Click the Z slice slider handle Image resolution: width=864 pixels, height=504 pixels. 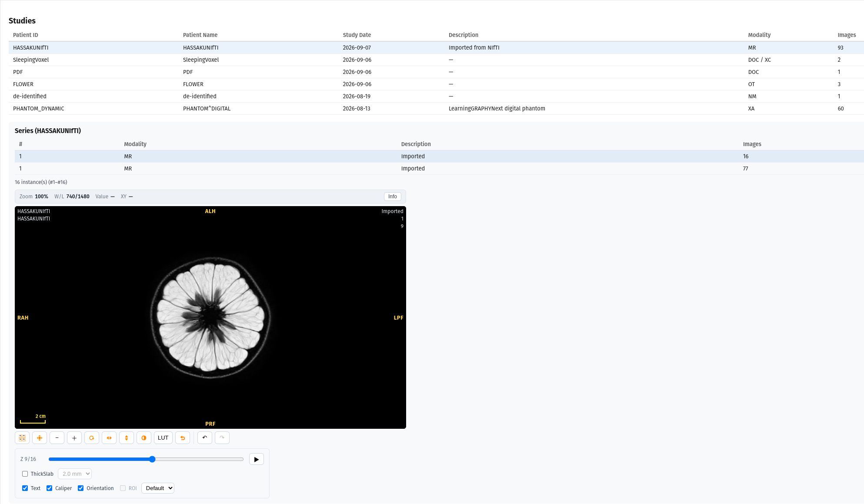point(152,459)
